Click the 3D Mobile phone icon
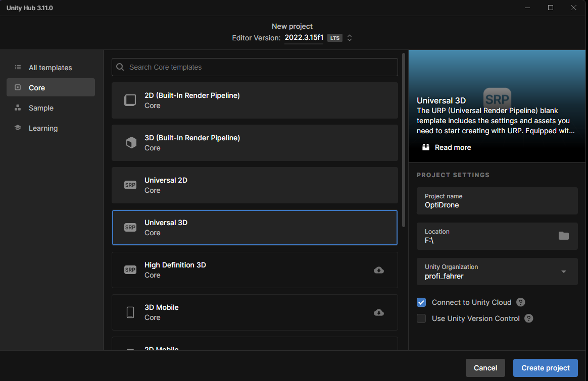This screenshot has width=588, height=381. click(x=130, y=312)
